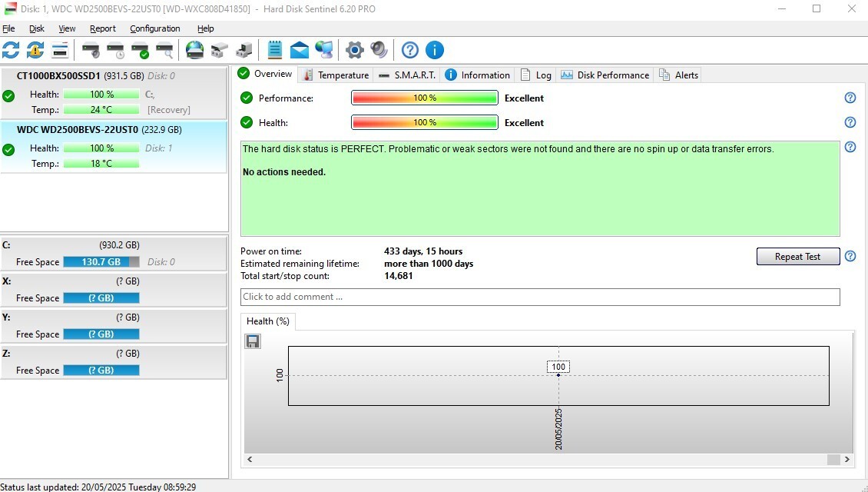Click the two connected disk drives toolbar icon
Screen dimensions: 868x492
pyautogui.click(x=219, y=51)
